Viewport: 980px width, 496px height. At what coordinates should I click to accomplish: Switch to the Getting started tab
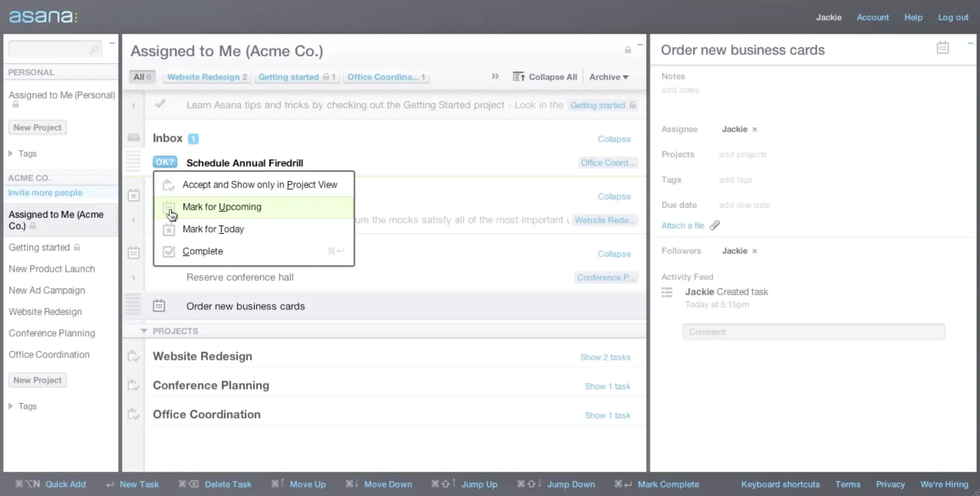[x=297, y=77]
